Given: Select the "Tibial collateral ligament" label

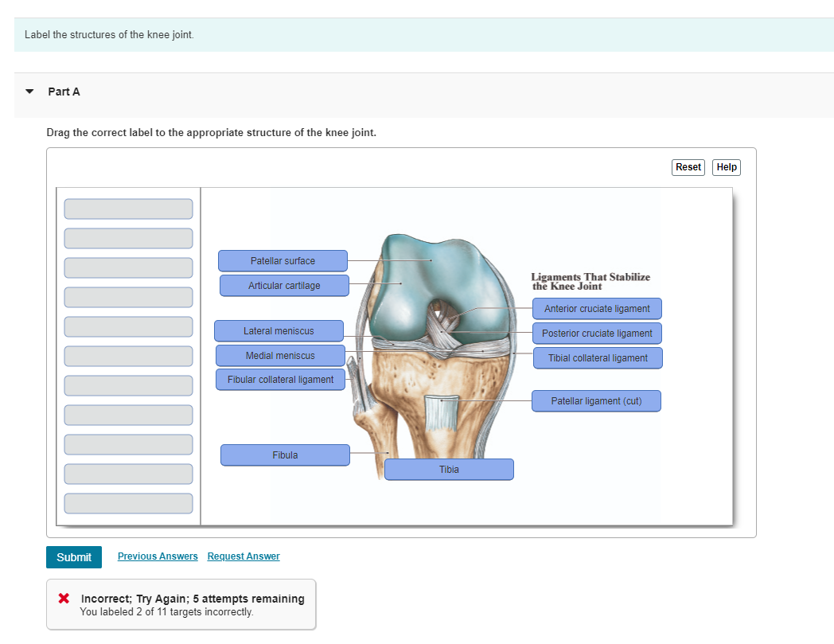Looking at the screenshot, I should point(598,357).
